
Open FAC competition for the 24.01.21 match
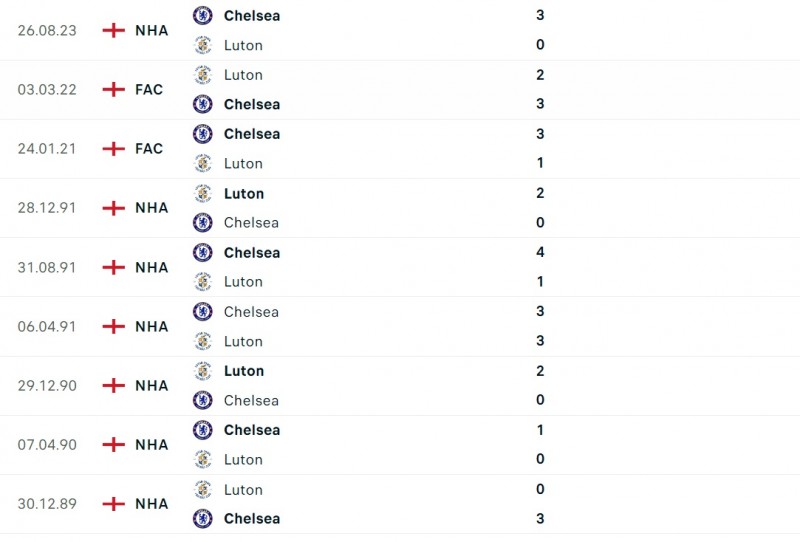coord(149,148)
